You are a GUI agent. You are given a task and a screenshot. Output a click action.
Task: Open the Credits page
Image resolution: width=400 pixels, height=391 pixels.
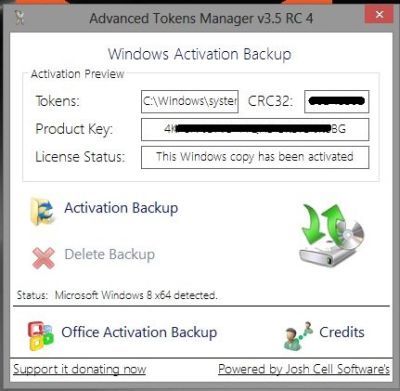(x=342, y=332)
